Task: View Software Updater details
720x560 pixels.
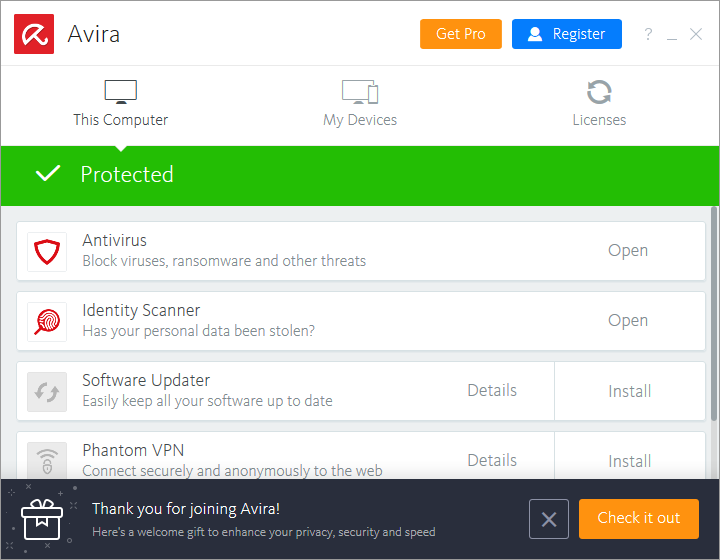Action: point(492,391)
